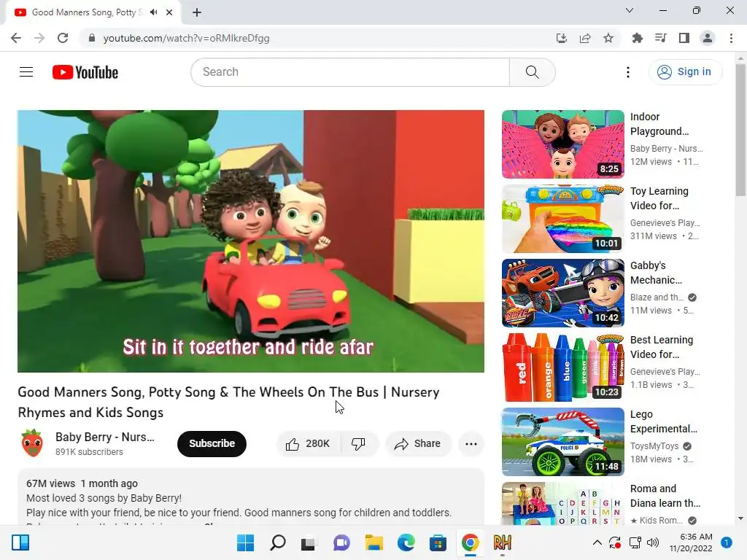Subscribe to Baby Berry channel

click(x=212, y=444)
